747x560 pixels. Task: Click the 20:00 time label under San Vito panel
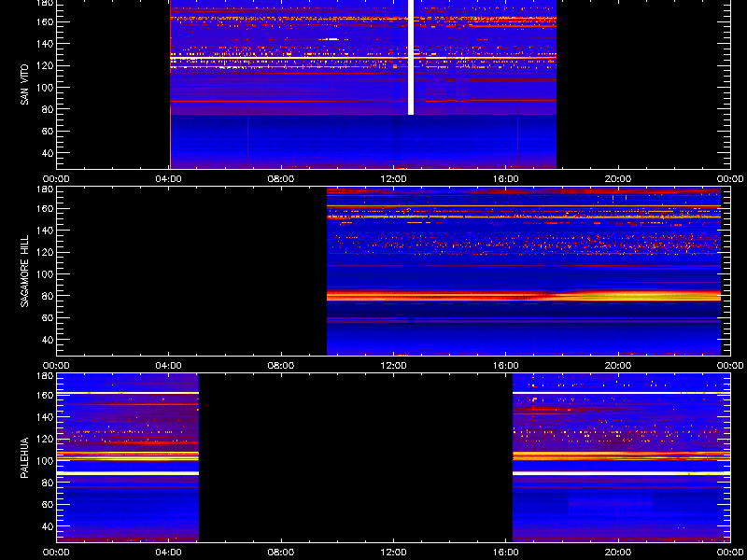[618, 179]
